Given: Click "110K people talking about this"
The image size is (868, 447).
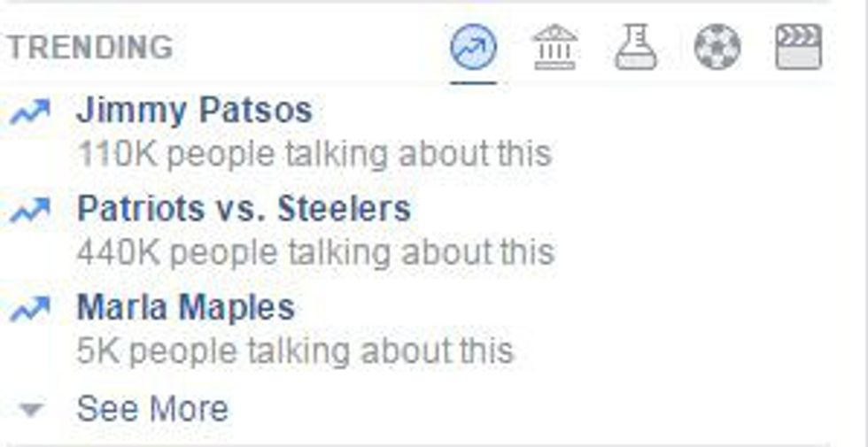Looking at the screenshot, I should click(x=314, y=154).
